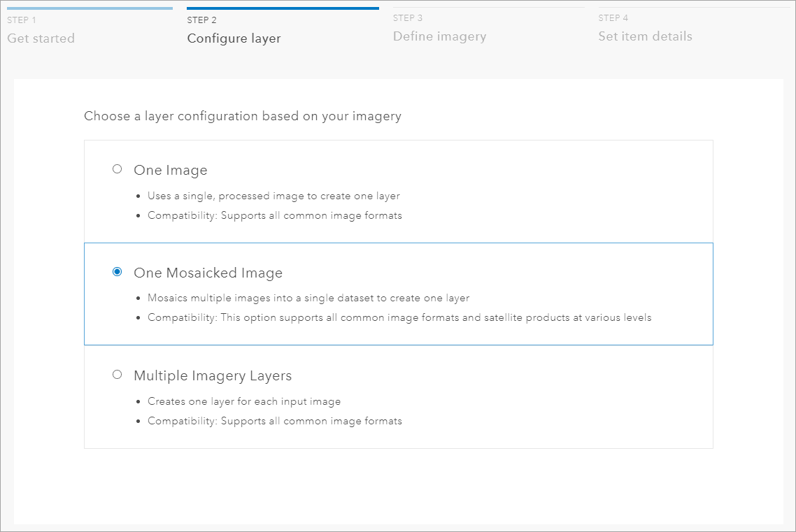
Task: Click the mosaics multiple images bullet text
Action: coord(310,298)
